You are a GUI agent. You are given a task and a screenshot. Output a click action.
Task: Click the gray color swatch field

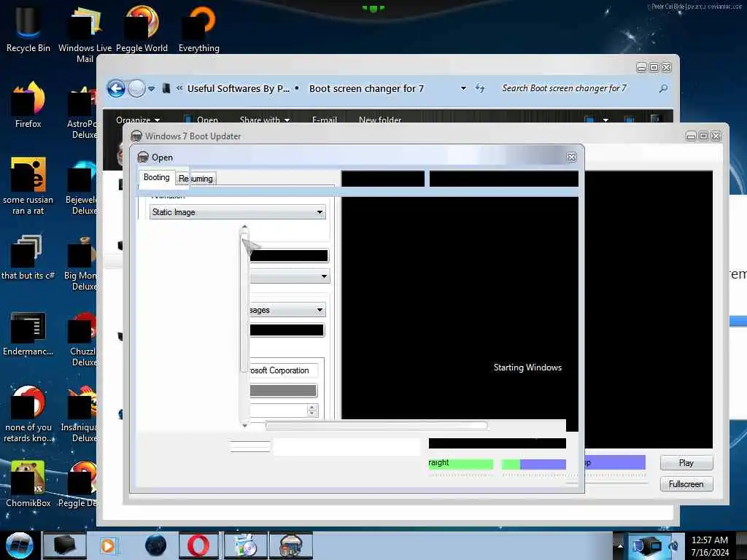click(283, 391)
